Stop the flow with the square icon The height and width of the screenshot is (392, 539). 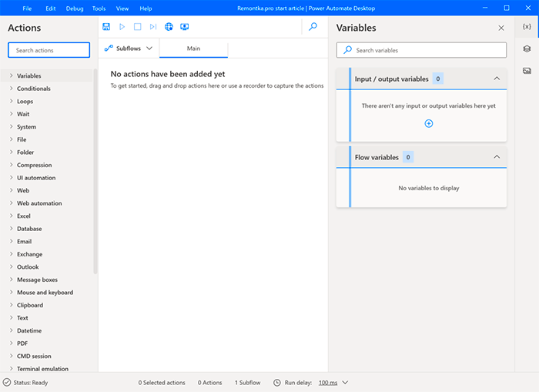[138, 26]
